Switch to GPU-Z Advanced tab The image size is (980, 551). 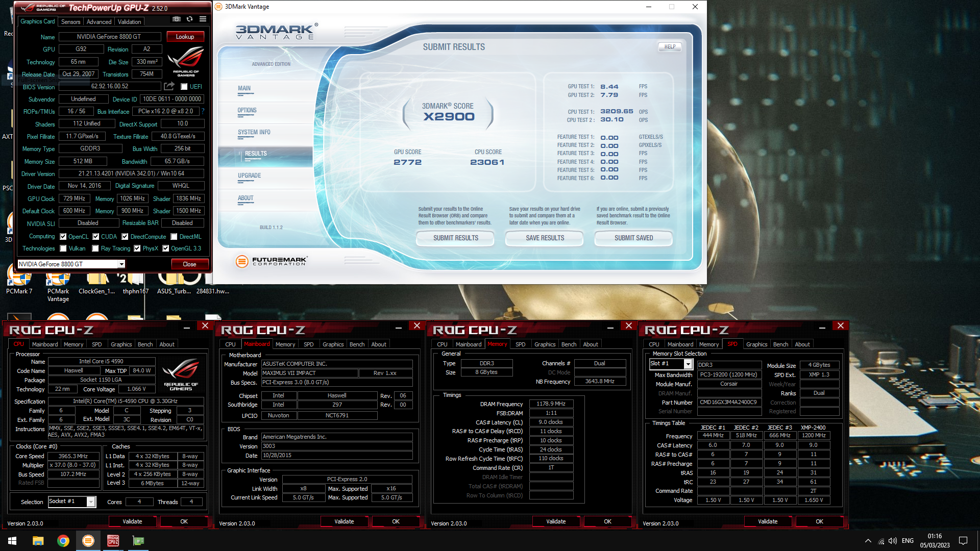tap(99, 21)
